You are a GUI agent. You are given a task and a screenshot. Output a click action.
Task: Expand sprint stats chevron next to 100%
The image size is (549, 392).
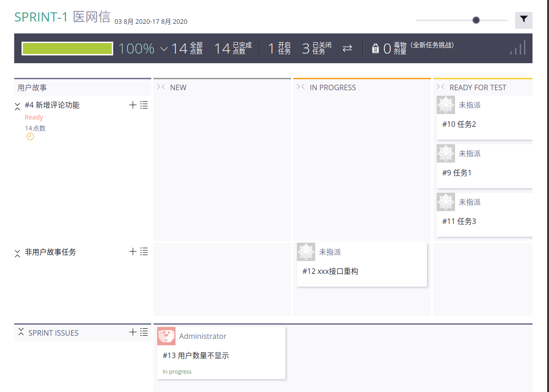(x=164, y=49)
